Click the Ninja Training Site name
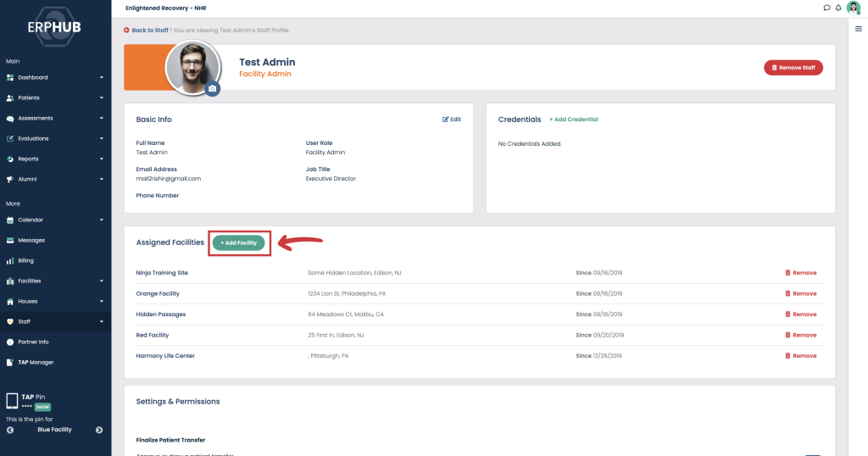 [x=162, y=273]
